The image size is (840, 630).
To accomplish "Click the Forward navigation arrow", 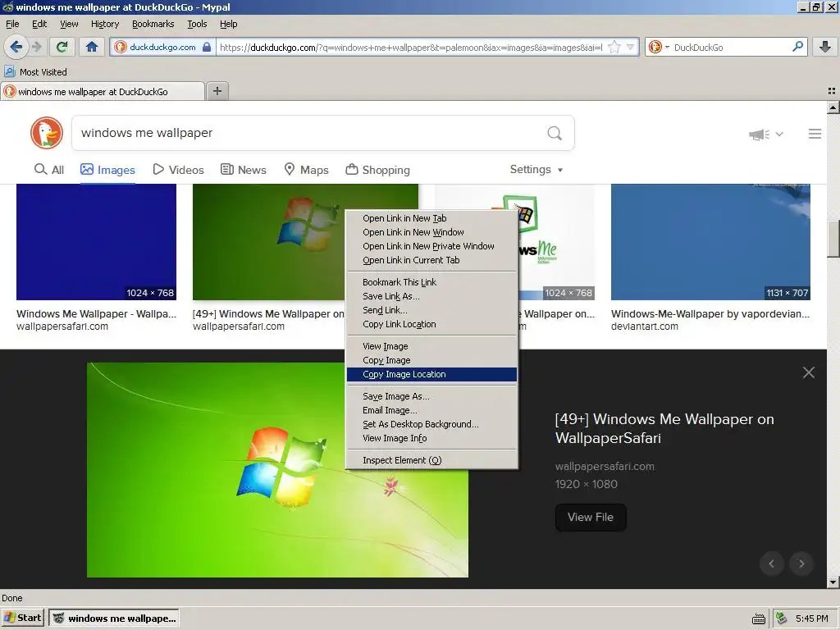I will click(x=37, y=47).
